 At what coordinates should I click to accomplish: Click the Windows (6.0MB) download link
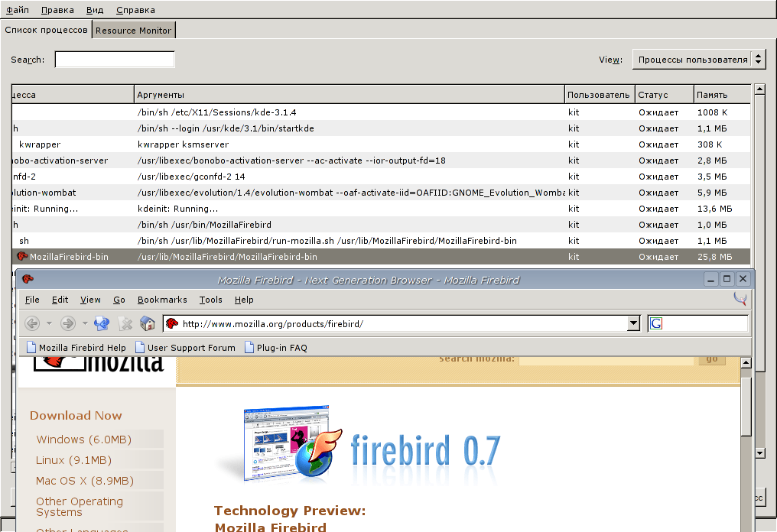click(84, 440)
